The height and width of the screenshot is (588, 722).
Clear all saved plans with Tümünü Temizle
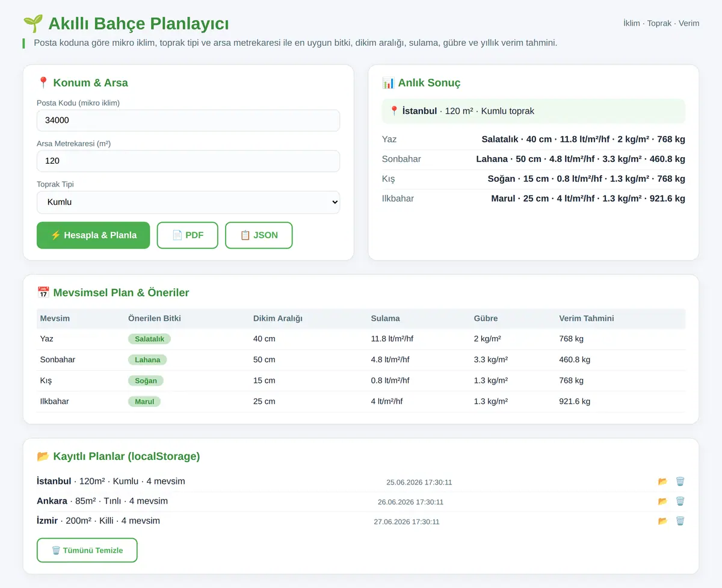[87, 550]
